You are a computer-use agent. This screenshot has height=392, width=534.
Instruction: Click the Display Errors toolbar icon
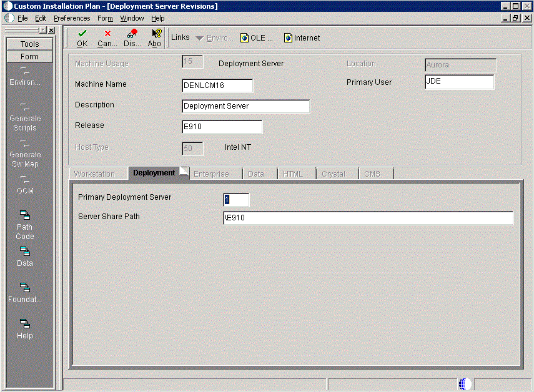click(x=132, y=33)
